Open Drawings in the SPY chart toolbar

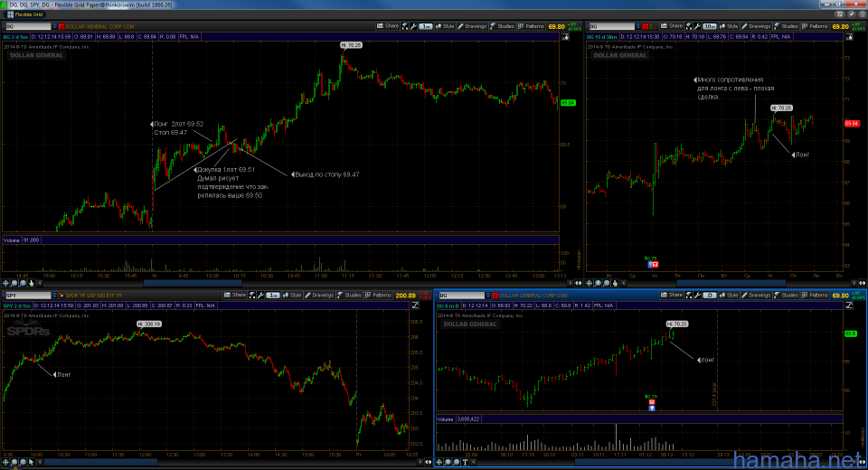tap(319, 295)
